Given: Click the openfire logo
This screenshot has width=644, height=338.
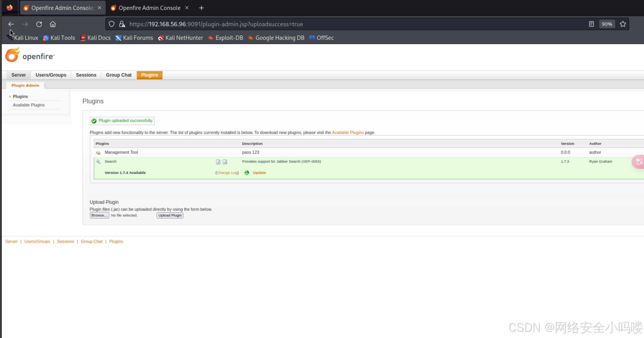Looking at the screenshot, I should (x=30, y=55).
